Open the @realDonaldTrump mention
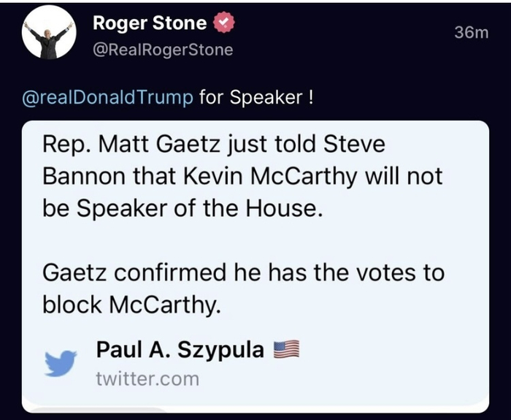Viewport: 511px width, 420px height. [109, 98]
